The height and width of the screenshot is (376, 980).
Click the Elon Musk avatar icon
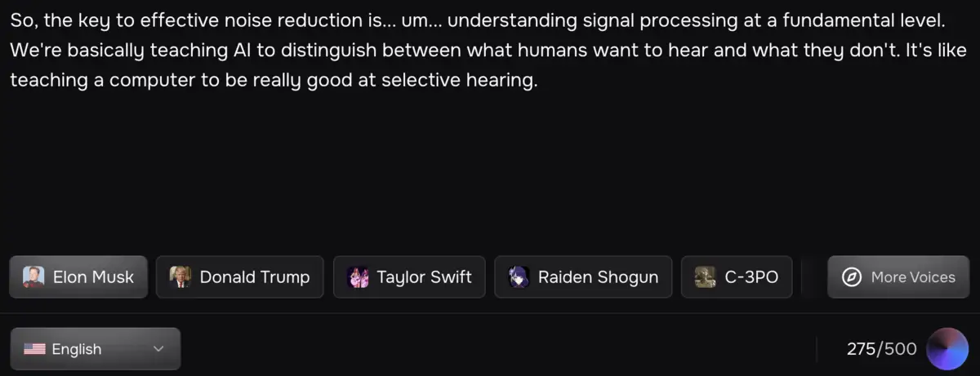(33, 277)
